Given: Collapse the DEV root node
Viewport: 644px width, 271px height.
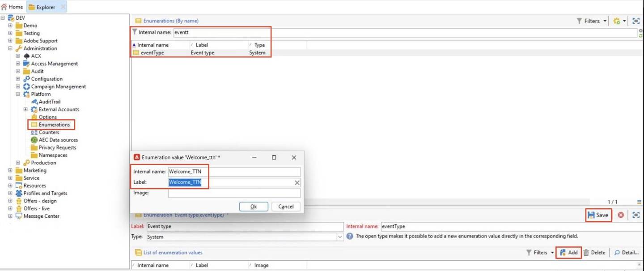Looking at the screenshot, I should coord(3,18).
